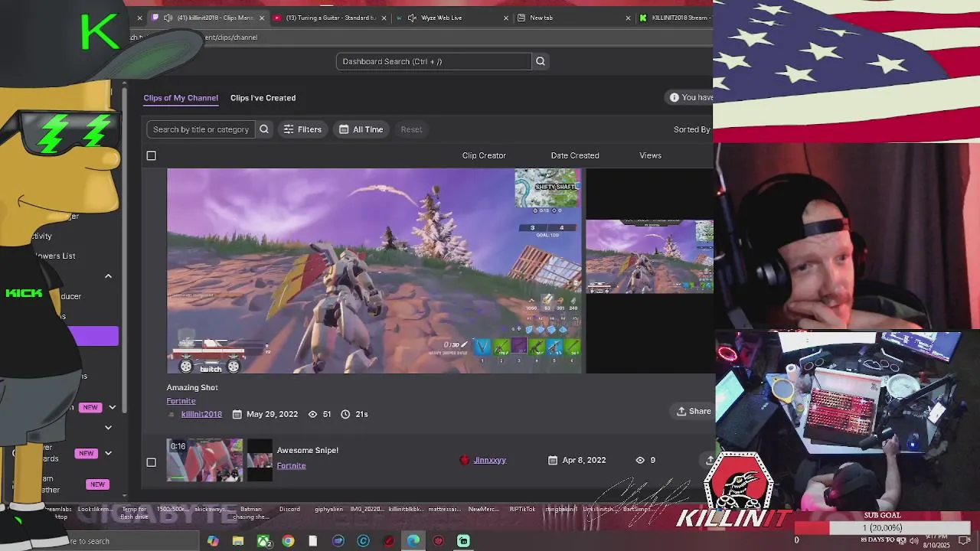Open the Filters options
The height and width of the screenshot is (551, 980).
302,129
